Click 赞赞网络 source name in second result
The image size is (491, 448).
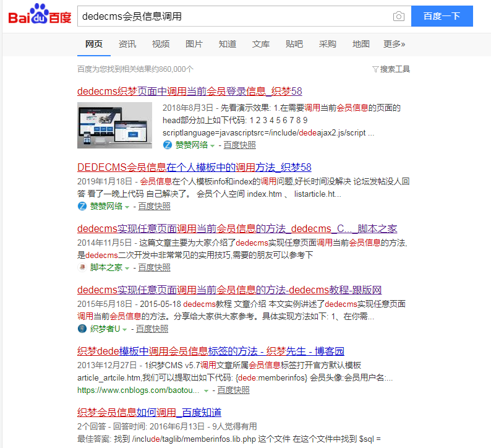[x=106, y=207]
